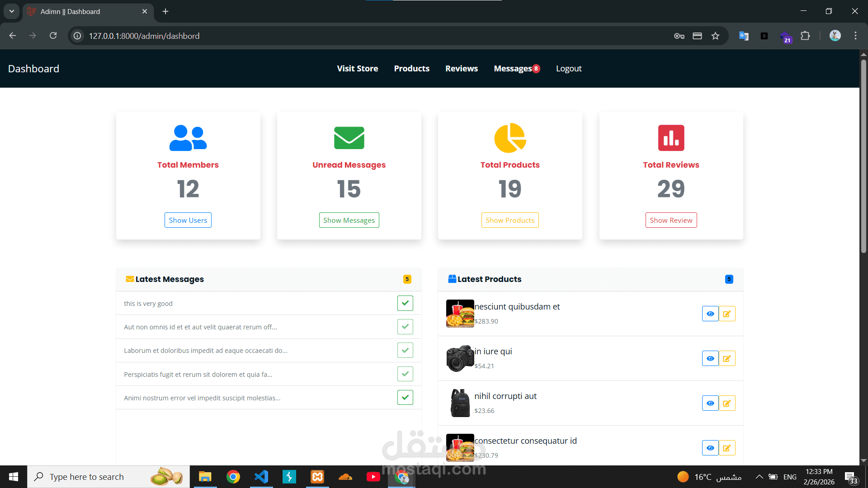The height and width of the screenshot is (488, 868).
Task: Click the Show Review button
Action: [671, 220]
